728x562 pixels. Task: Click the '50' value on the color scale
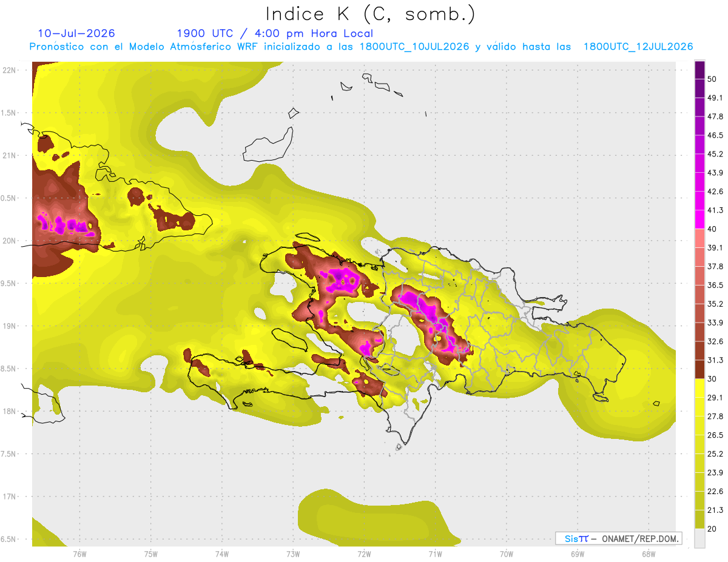click(712, 79)
